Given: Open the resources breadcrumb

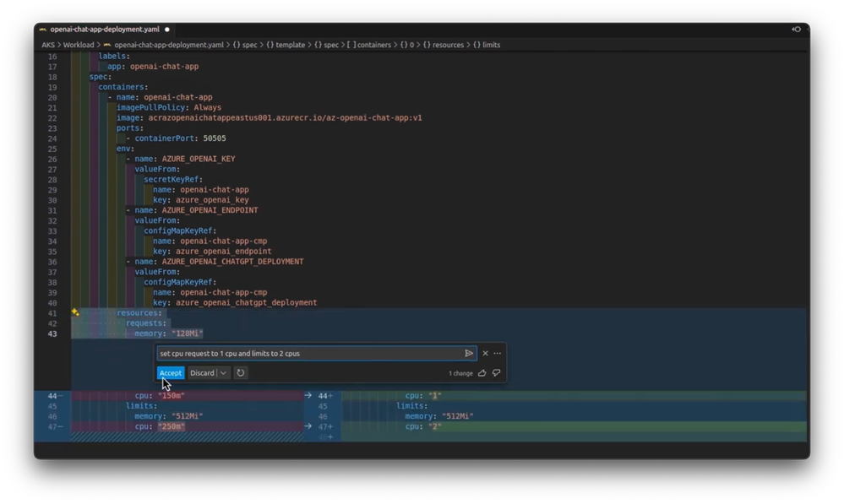Looking at the screenshot, I should pos(443,45).
